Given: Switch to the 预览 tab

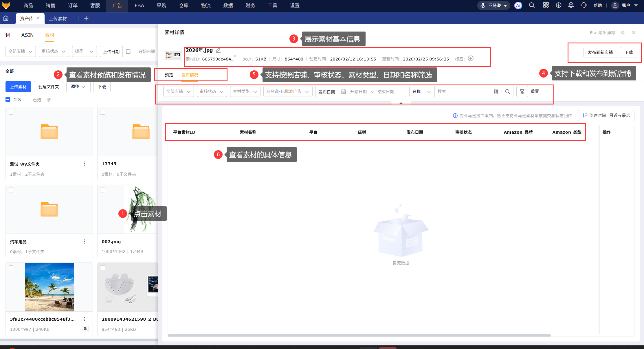Looking at the screenshot, I should point(169,75).
